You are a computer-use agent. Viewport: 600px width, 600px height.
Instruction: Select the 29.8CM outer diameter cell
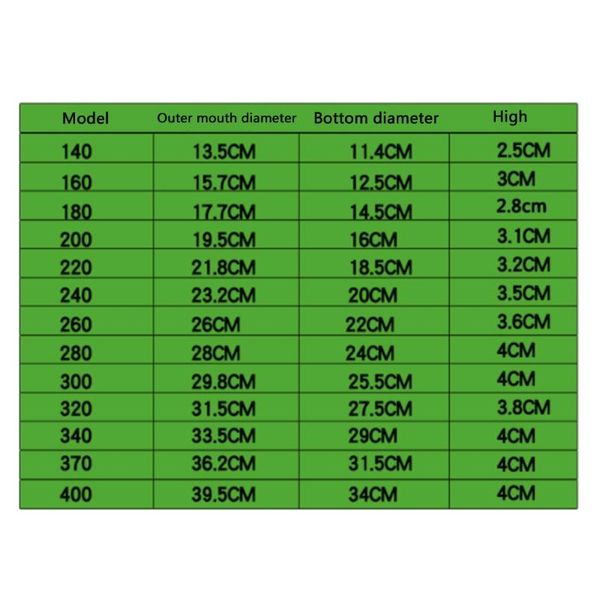(225, 382)
